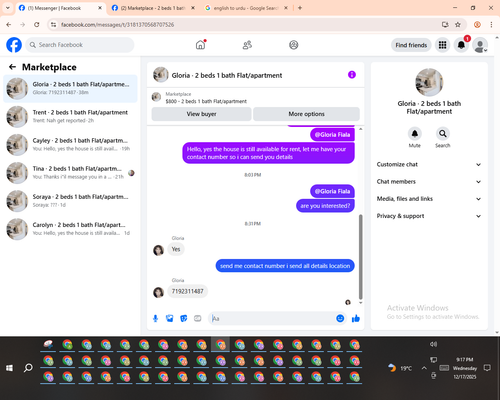Click the large Gloria listing thumbnail
This screenshot has height=400, width=500.
pyautogui.click(x=429, y=82)
